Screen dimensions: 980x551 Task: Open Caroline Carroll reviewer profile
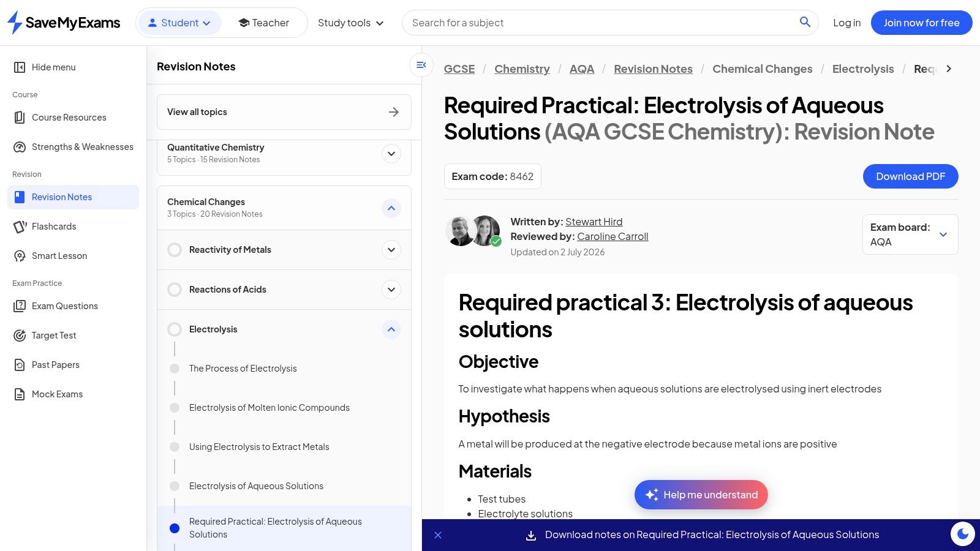(x=612, y=236)
